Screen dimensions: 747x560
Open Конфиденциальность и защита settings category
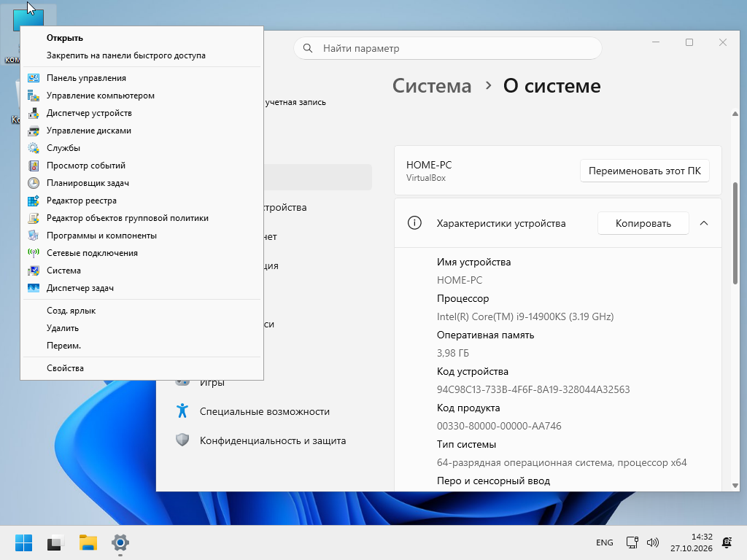click(x=273, y=440)
